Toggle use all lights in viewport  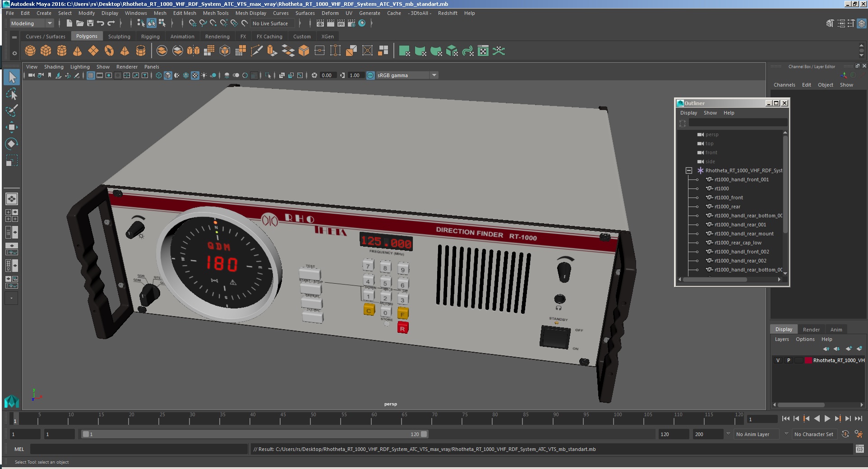click(x=204, y=75)
